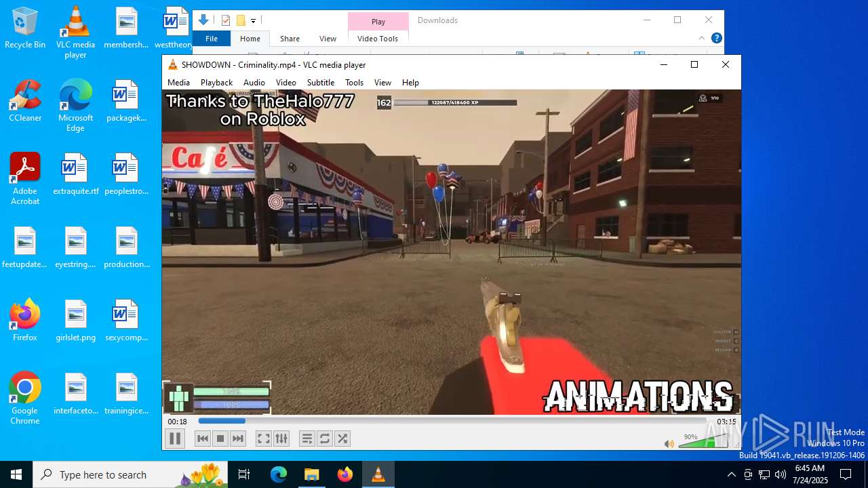Open the Subtitle menu

point(321,82)
